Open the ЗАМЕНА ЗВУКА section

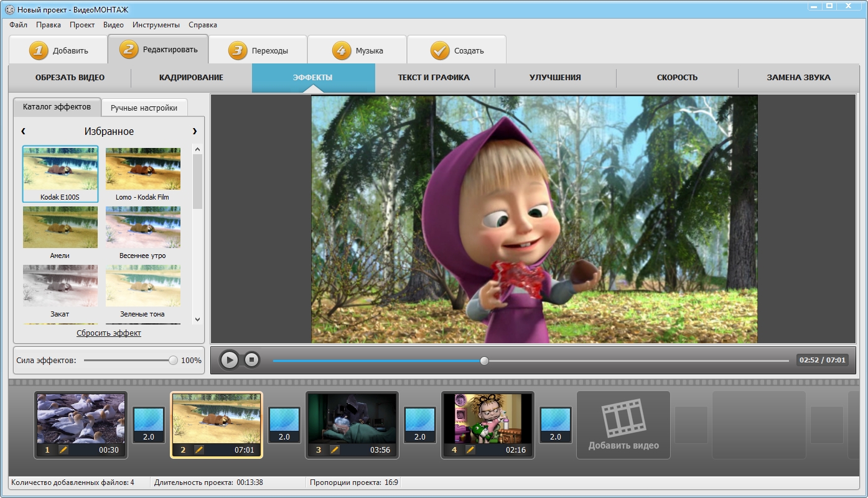[798, 78]
